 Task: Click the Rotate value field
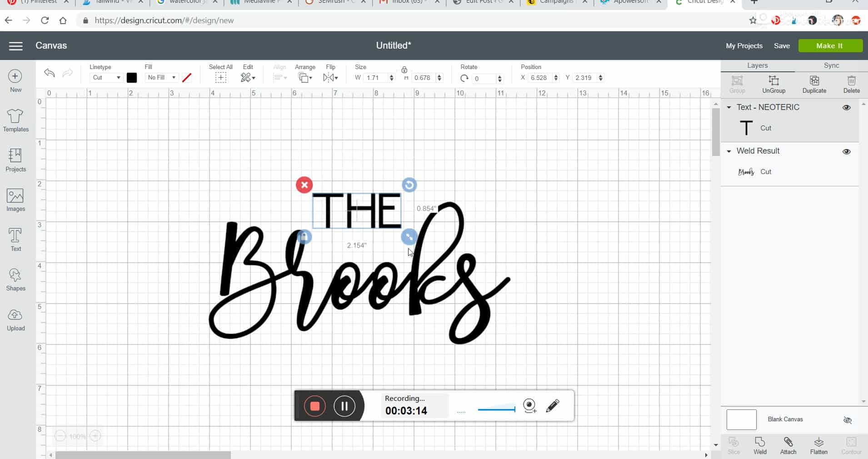[x=484, y=79]
